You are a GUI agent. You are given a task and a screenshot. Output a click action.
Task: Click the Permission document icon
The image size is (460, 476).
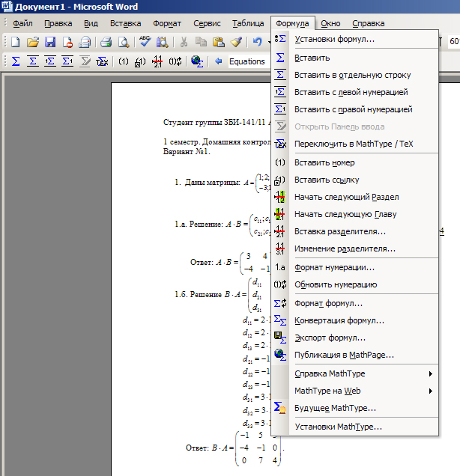tap(67, 42)
